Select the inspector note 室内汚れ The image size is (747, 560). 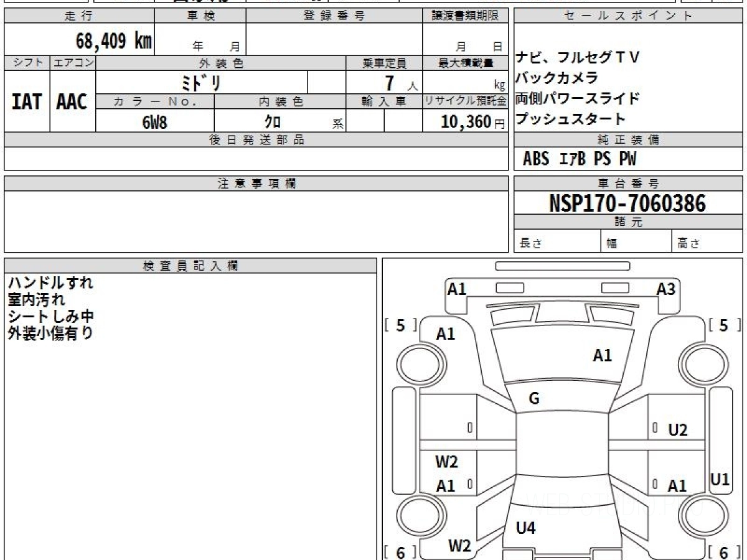36,300
